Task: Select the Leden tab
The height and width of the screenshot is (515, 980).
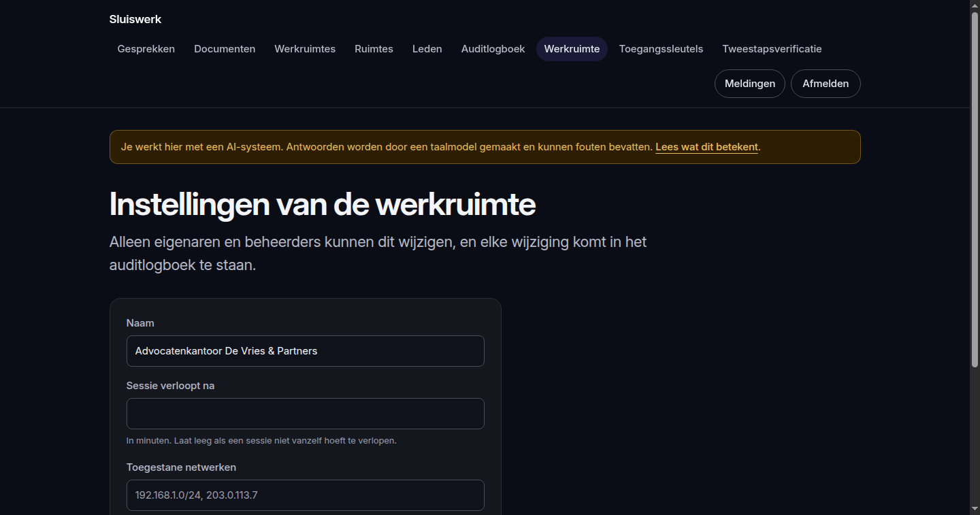Action: point(427,49)
